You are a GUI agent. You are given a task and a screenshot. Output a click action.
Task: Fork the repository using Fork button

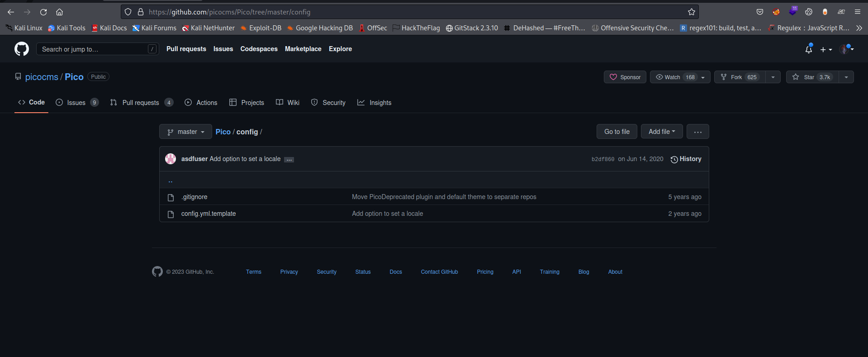point(740,77)
